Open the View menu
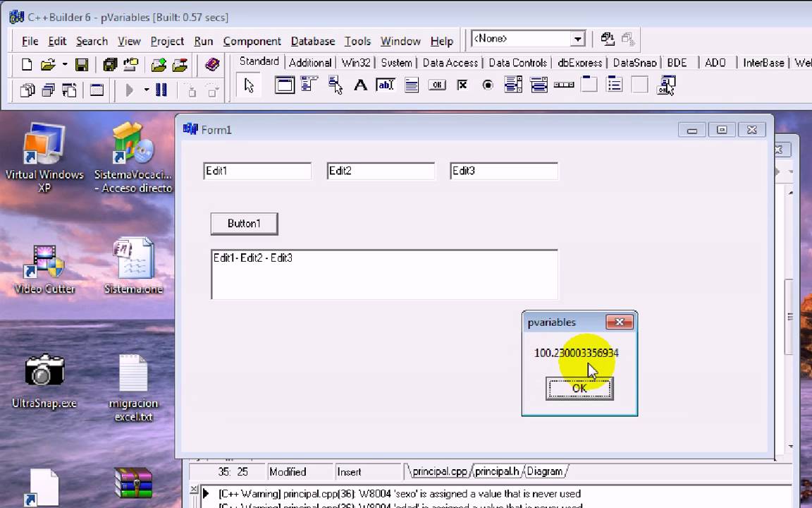812x508 pixels. 129,41
